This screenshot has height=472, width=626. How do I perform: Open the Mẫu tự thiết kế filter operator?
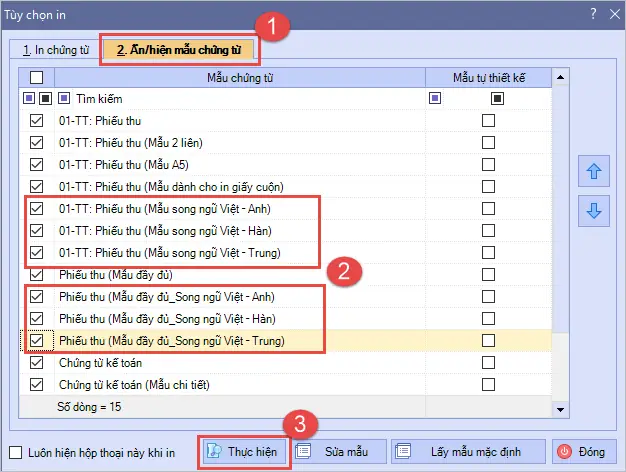click(x=434, y=98)
